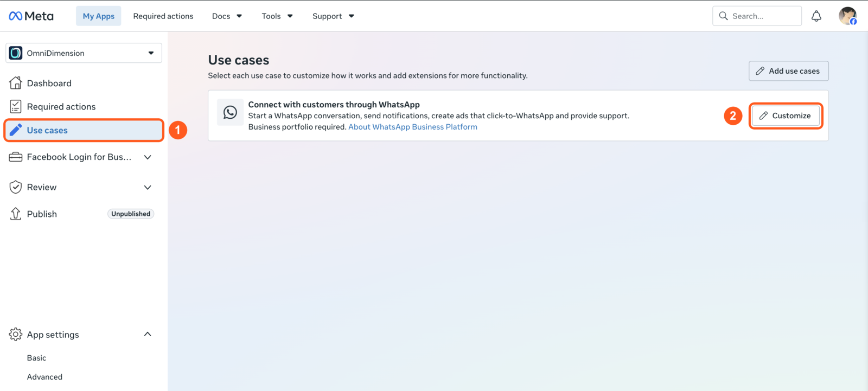Open the notifications bell
Image resolution: width=868 pixels, height=391 pixels.
(x=816, y=16)
